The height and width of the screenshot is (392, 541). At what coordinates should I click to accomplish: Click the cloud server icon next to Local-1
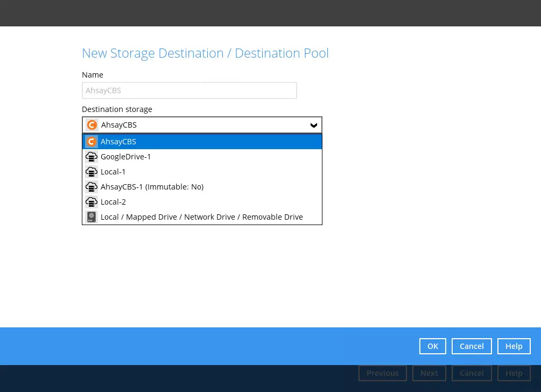click(92, 172)
